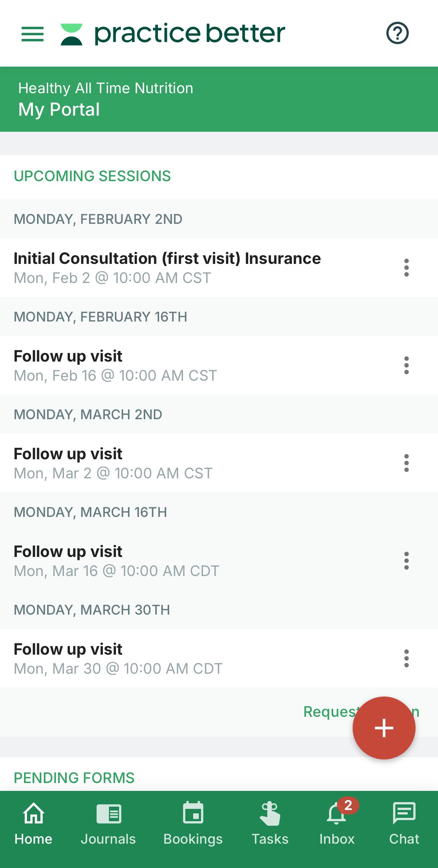The width and height of the screenshot is (438, 868).
Task: Click the Practice Better logo
Action: 173,34
